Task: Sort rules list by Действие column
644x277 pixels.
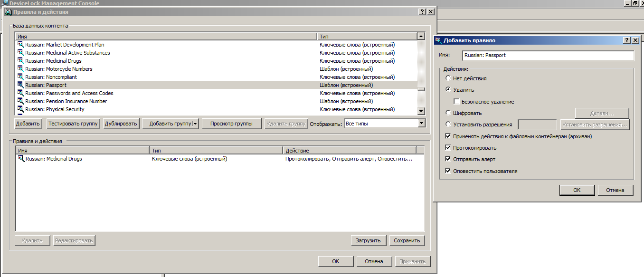Action: tap(350, 151)
